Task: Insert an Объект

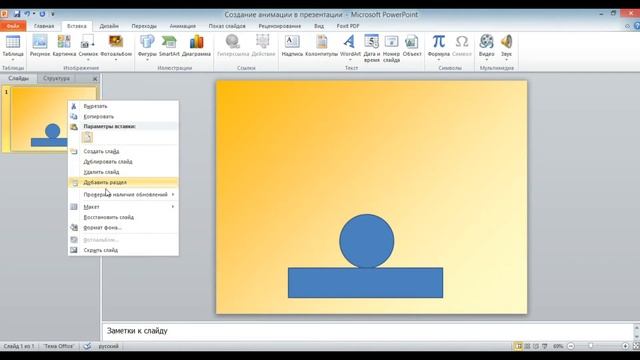Action: coord(412,45)
